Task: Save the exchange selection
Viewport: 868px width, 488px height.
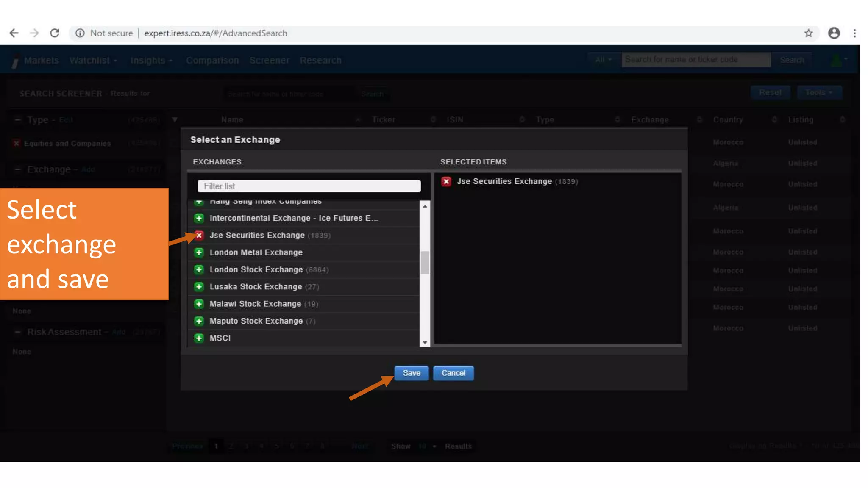Action: (411, 373)
